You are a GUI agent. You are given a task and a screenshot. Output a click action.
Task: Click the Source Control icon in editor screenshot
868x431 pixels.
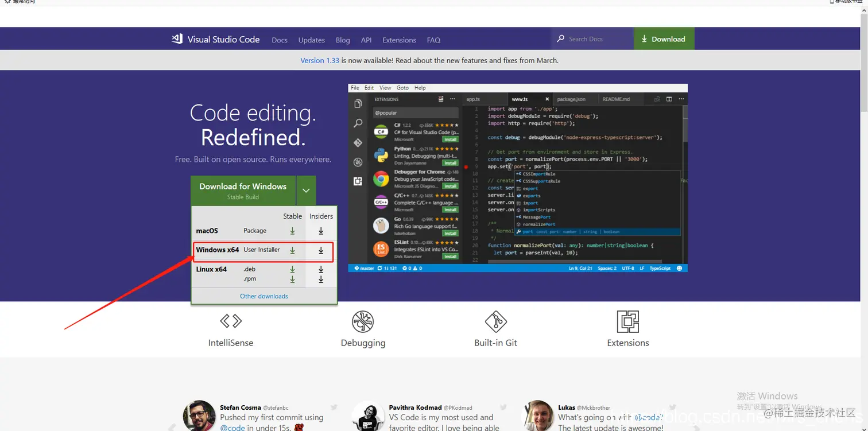(x=358, y=143)
